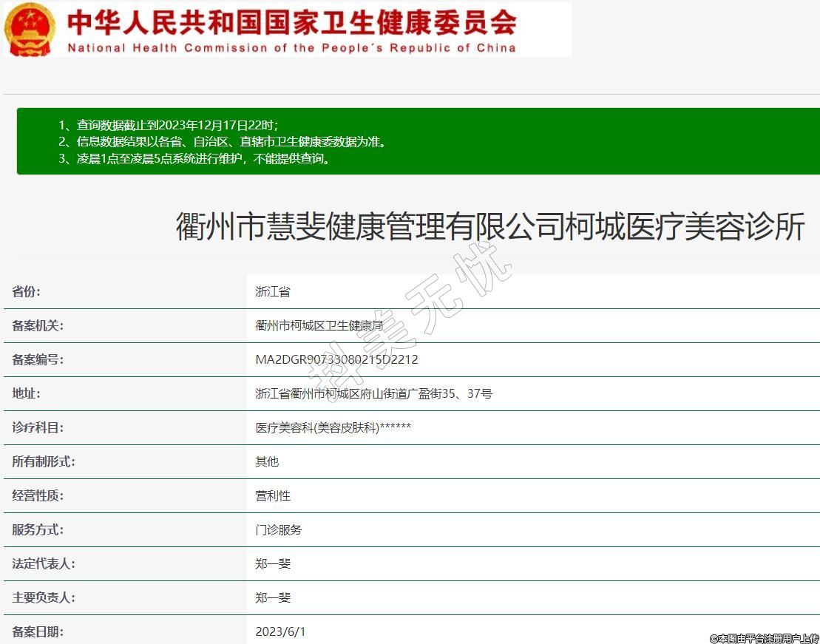Select the notice line about the query data cutoff
This screenshot has height=644, width=820.
pyautogui.click(x=169, y=125)
